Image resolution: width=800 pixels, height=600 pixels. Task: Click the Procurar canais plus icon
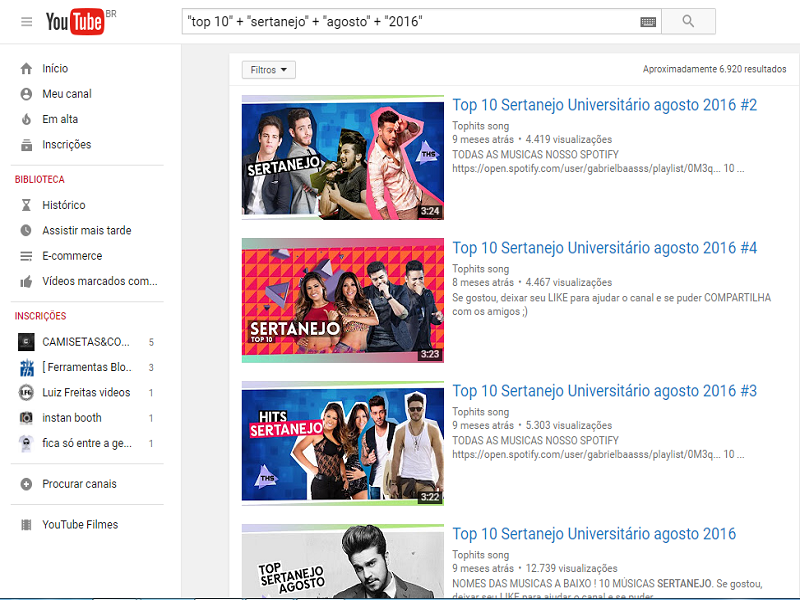coord(26,484)
